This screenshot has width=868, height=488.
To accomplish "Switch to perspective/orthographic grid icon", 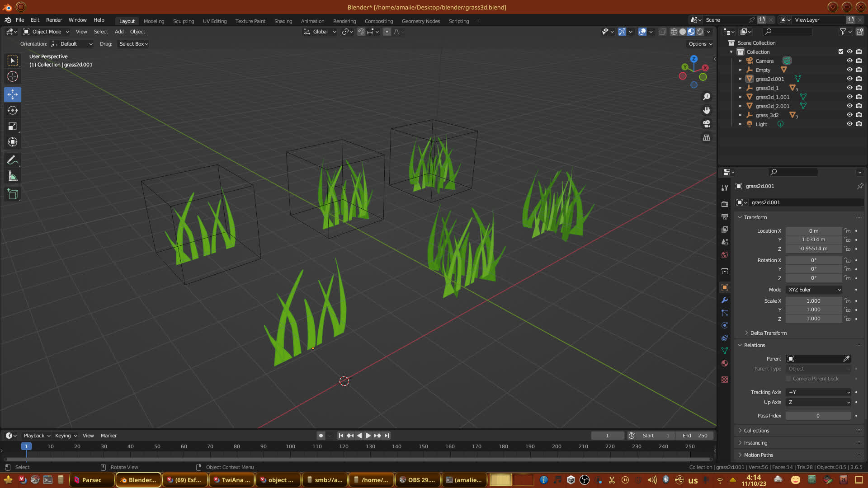I will point(707,137).
